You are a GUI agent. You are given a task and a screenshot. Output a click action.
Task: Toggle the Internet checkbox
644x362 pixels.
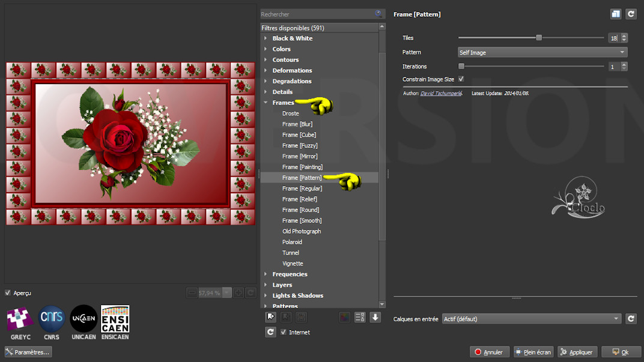284,332
